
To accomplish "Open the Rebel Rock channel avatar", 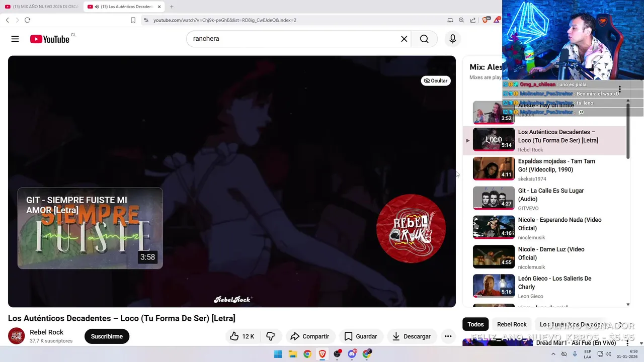I will coord(17,336).
